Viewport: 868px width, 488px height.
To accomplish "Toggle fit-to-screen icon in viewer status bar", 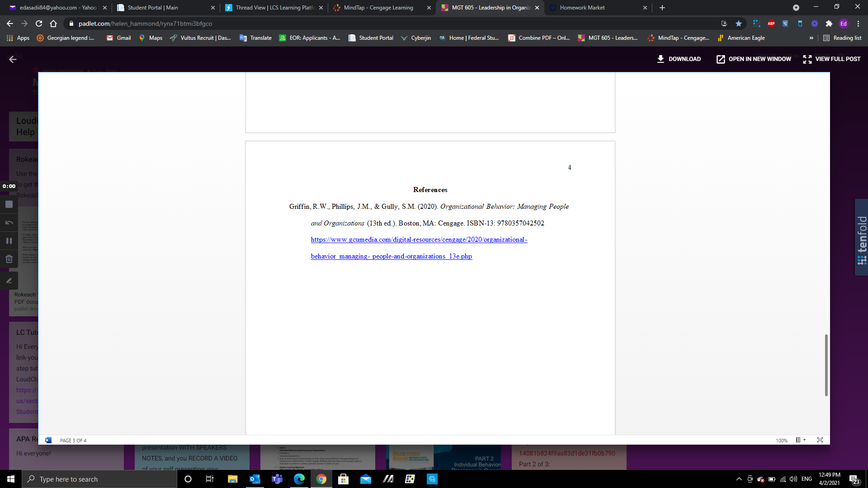I will 820,440.
